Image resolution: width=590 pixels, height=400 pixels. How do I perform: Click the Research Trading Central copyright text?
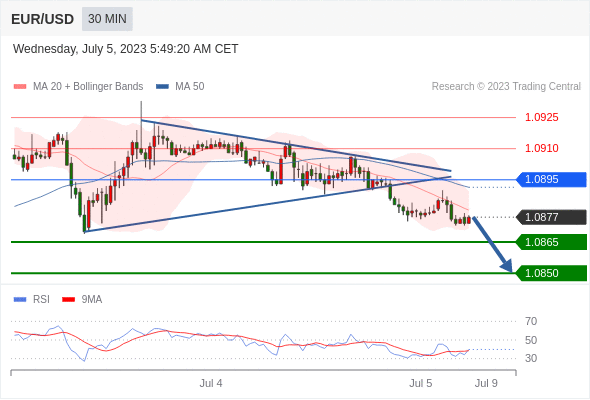[x=506, y=87]
